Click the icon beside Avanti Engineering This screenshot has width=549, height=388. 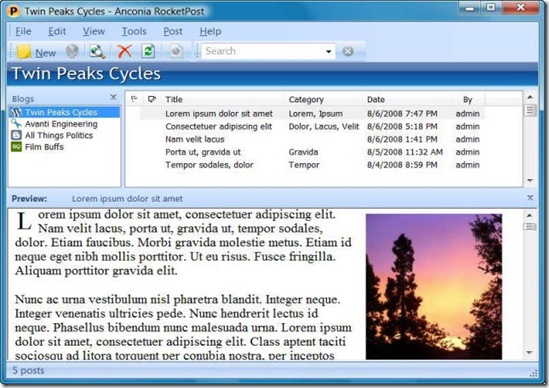[x=16, y=124]
